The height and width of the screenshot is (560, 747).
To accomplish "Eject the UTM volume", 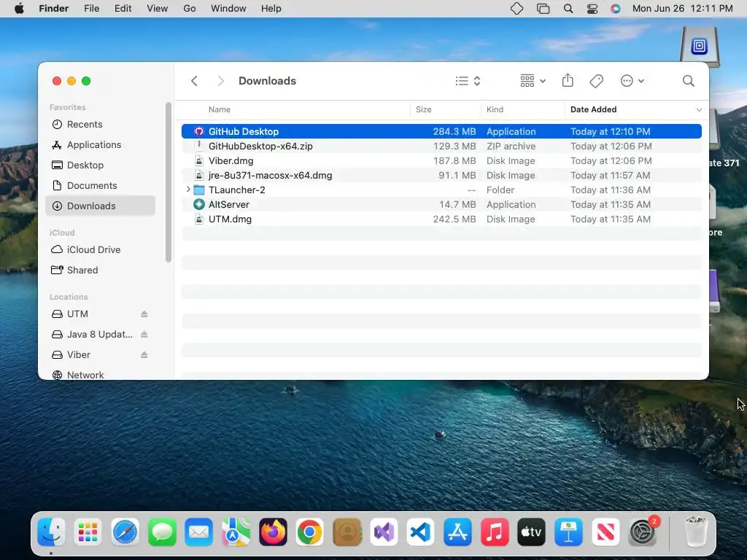I will [144, 314].
